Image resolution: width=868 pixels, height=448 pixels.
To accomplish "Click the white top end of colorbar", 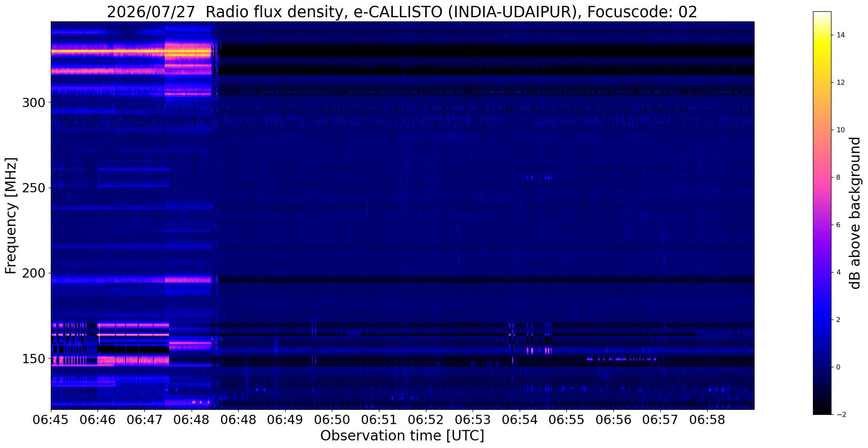I will pos(822,14).
